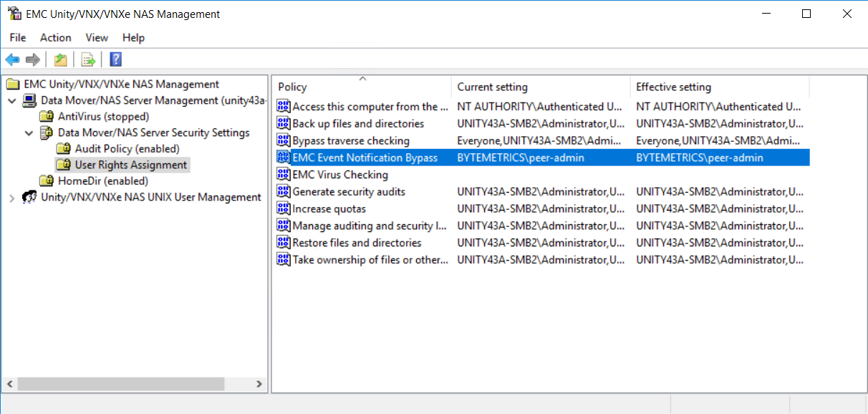Open the Action menu

(x=55, y=37)
